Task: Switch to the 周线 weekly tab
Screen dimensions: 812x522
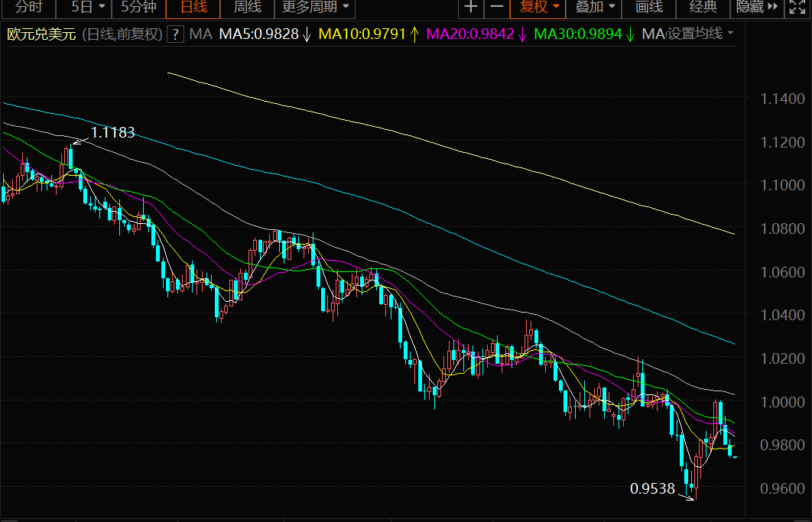Action: (x=248, y=7)
